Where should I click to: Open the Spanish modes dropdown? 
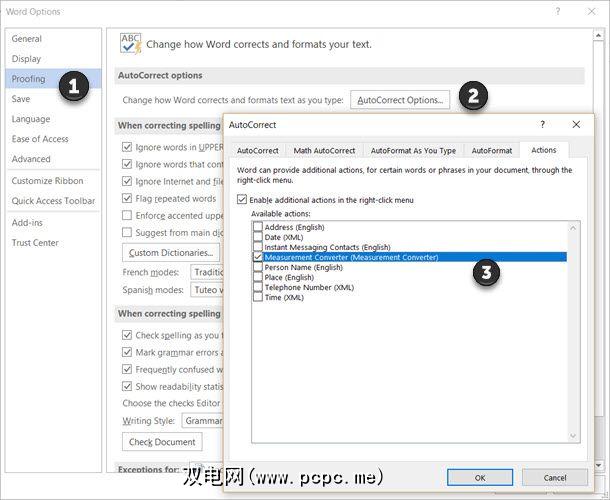pos(207,290)
